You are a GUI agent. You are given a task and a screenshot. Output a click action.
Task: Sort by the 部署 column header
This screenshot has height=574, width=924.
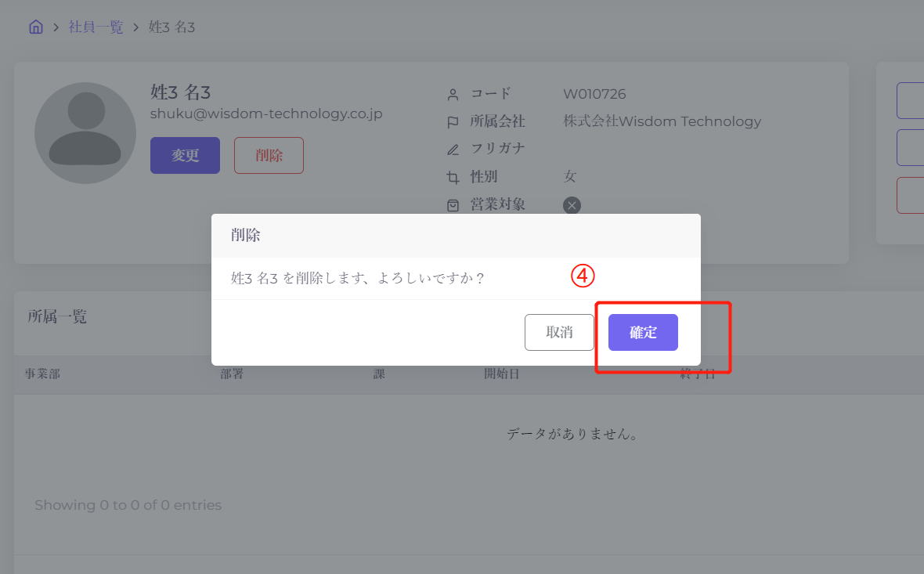(232, 374)
